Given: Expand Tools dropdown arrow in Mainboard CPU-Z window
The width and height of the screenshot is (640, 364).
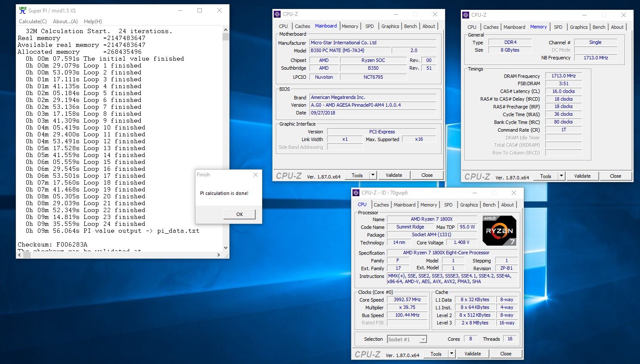Looking at the screenshot, I should point(373,175).
